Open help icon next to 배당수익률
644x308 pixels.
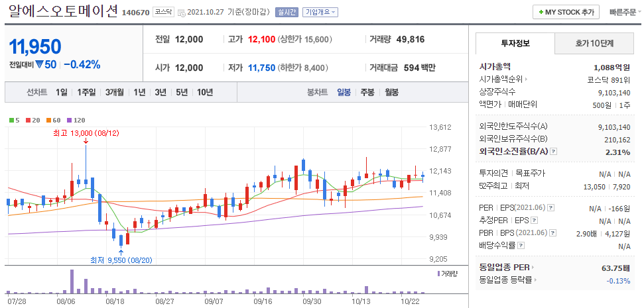(521, 246)
